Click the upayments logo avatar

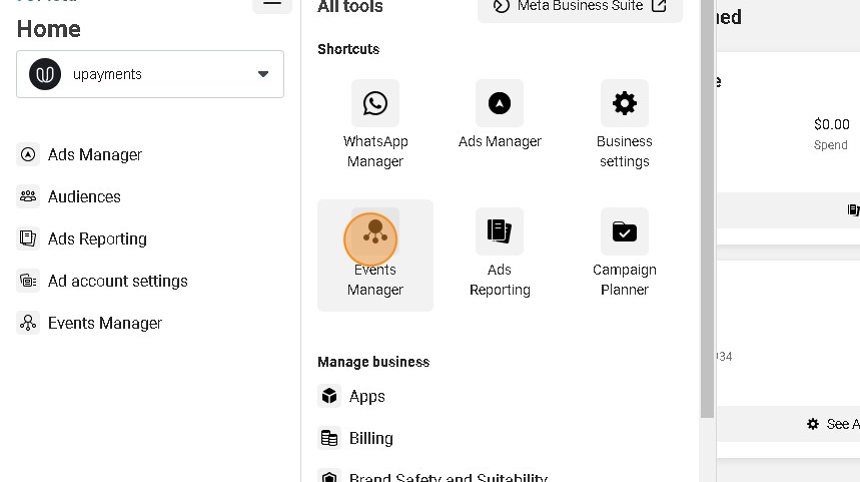click(45, 74)
